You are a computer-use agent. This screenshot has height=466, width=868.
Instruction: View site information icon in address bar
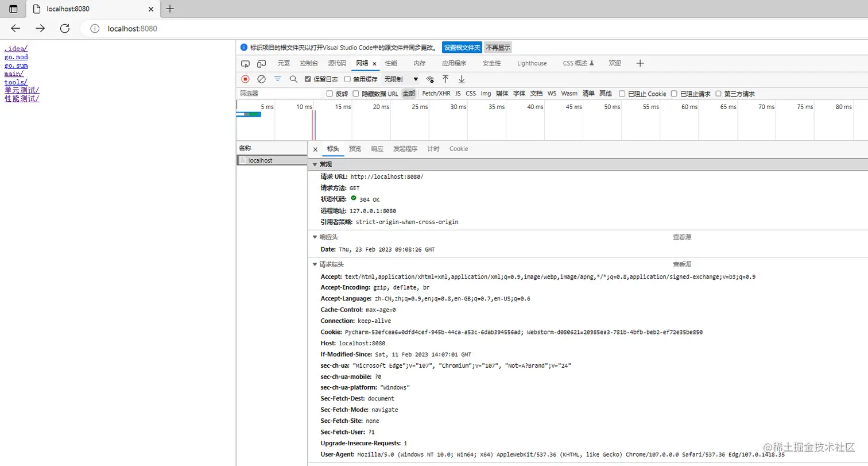coord(95,29)
